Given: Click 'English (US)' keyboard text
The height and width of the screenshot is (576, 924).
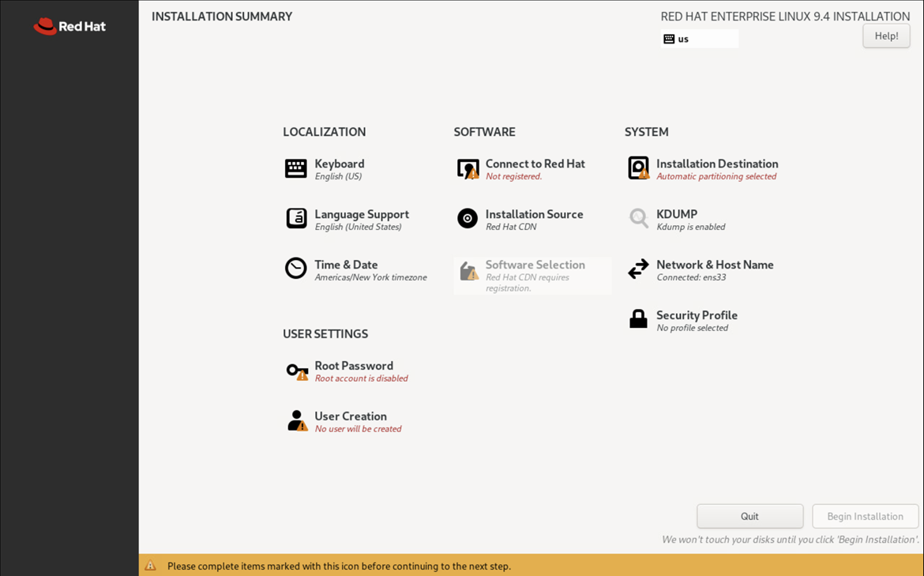Looking at the screenshot, I should (x=338, y=176).
